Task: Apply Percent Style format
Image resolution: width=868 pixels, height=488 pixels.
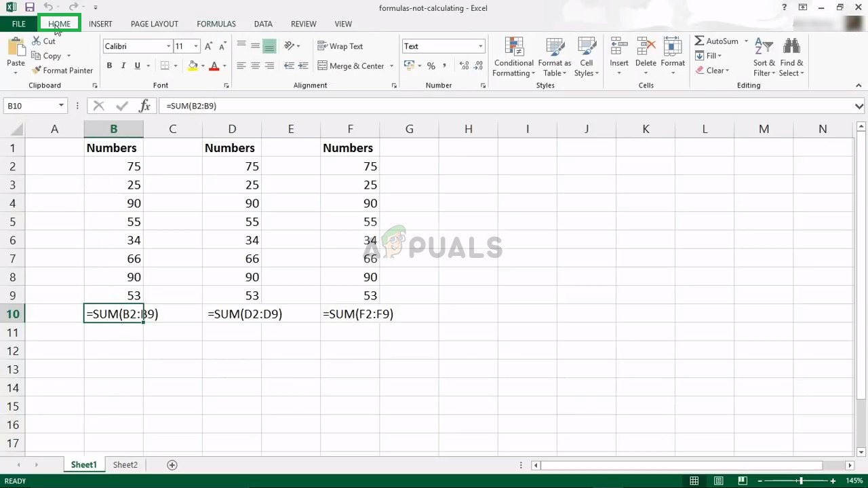Action: [431, 66]
